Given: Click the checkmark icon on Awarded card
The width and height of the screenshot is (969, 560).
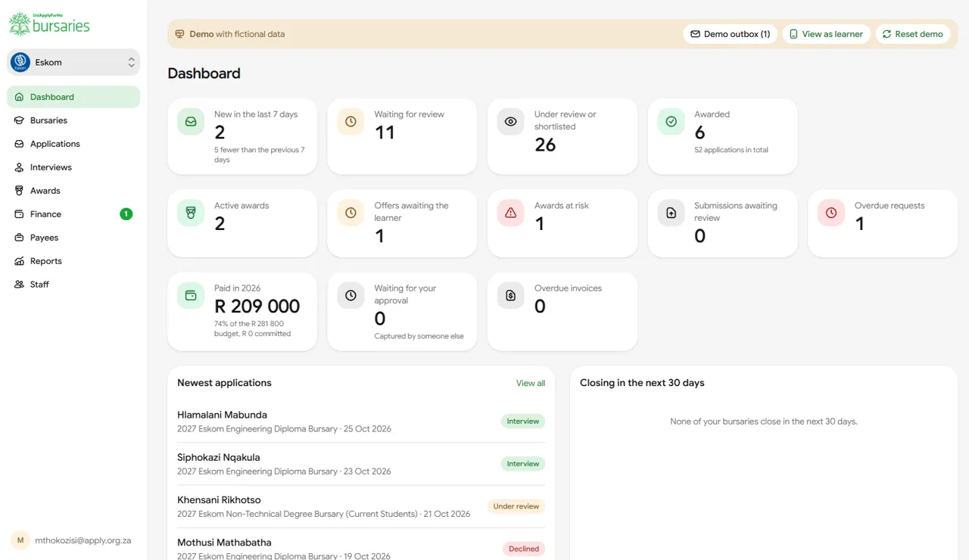Looking at the screenshot, I should 671,121.
